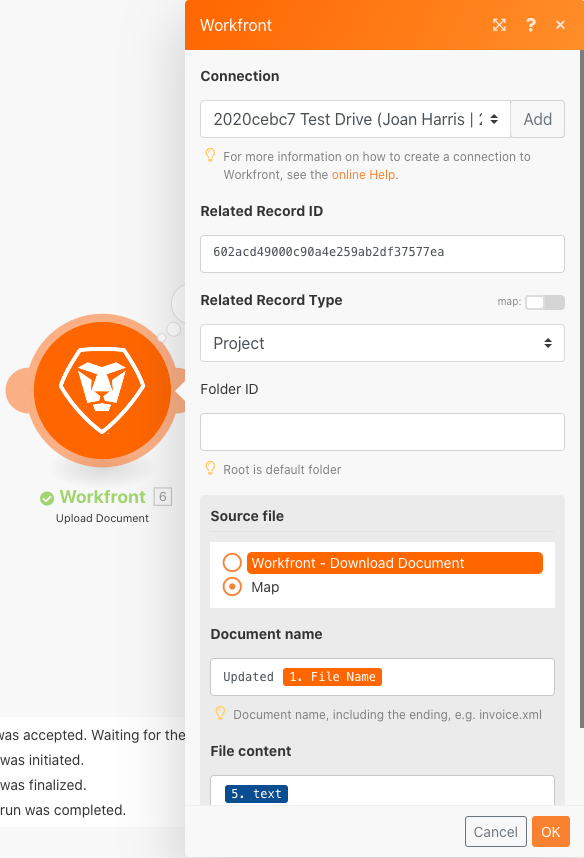The image size is (584, 858).
Task: Expand the Workfront dialog to full size
Action: [499, 25]
